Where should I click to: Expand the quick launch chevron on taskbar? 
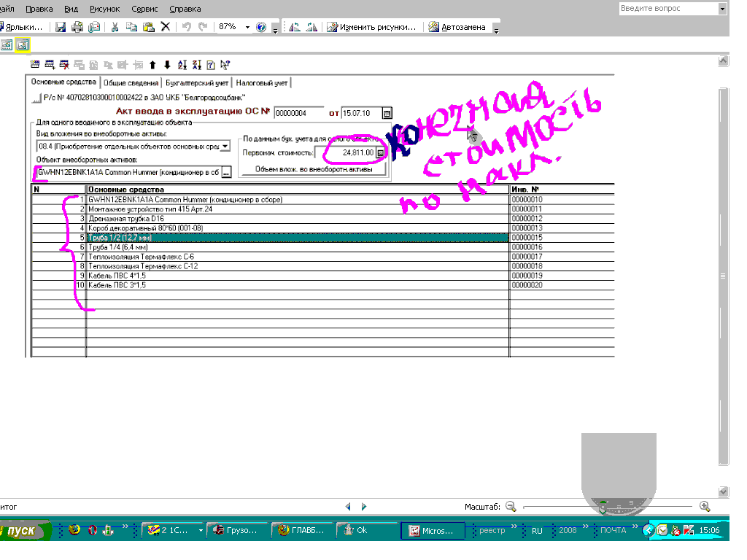coord(125,526)
